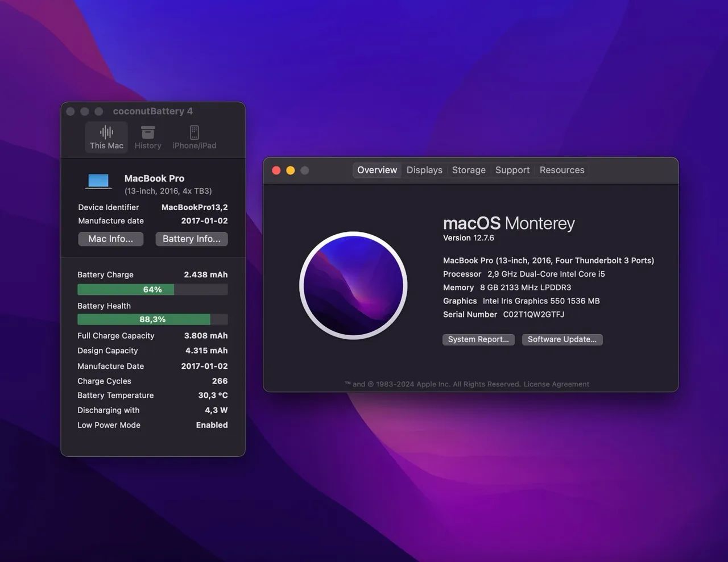
Task: Switch to the Storage tab
Action: pos(469,170)
